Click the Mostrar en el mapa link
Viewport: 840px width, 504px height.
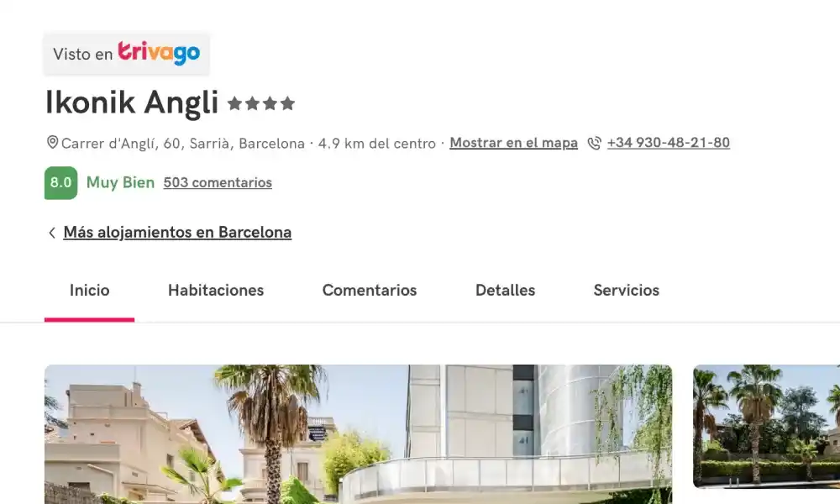513,143
